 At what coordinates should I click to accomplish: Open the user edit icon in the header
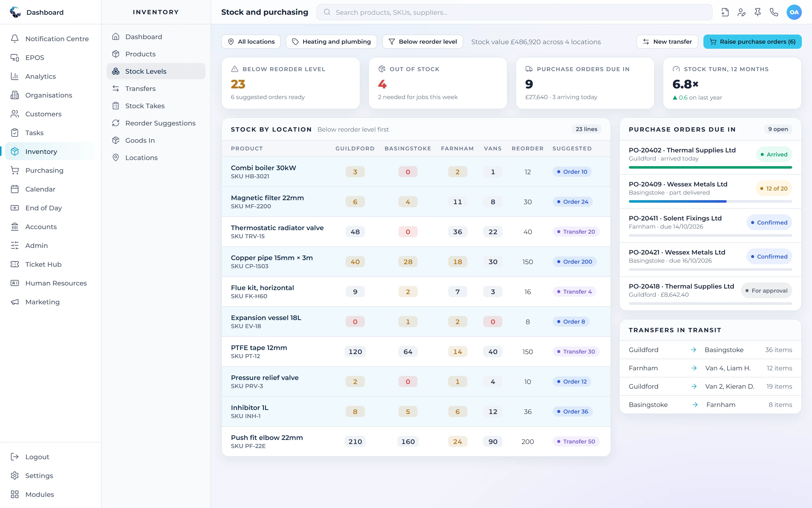(x=741, y=12)
